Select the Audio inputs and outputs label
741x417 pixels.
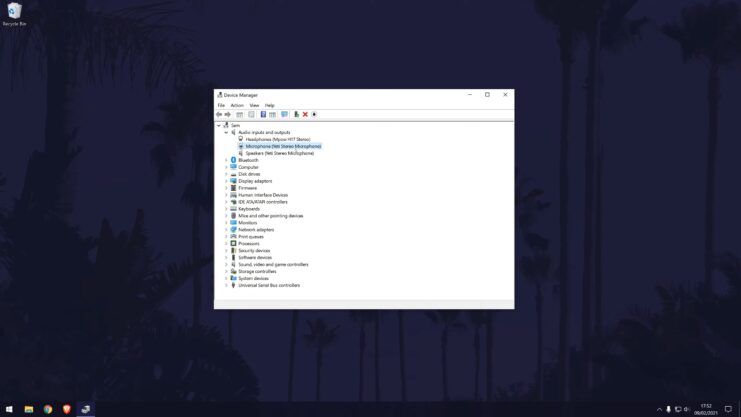(264, 132)
